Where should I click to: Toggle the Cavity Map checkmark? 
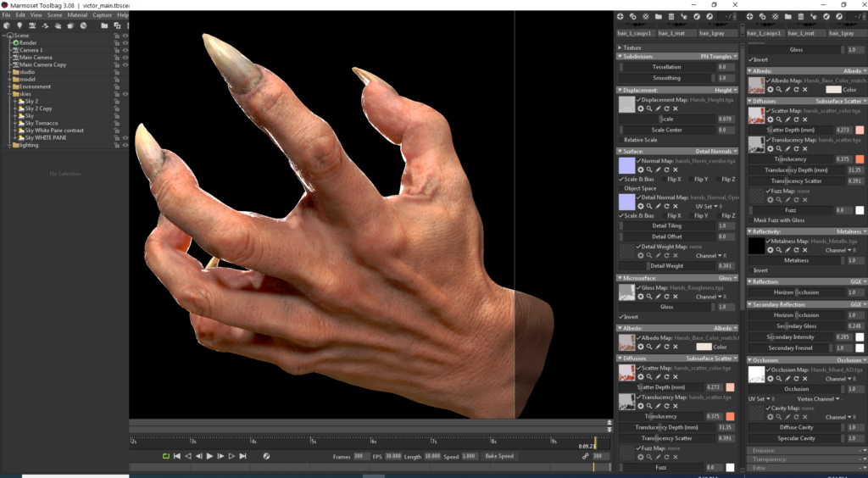click(x=768, y=409)
